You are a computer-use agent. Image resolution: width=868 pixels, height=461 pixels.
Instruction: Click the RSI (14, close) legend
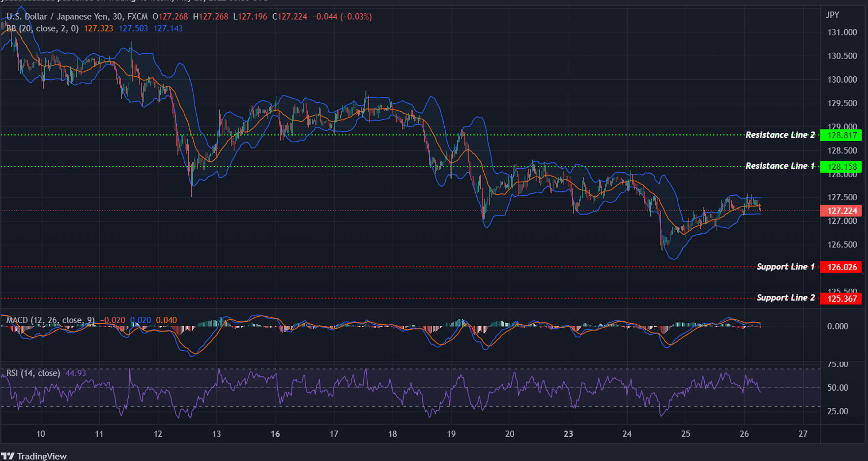click(x=32, y=373)
